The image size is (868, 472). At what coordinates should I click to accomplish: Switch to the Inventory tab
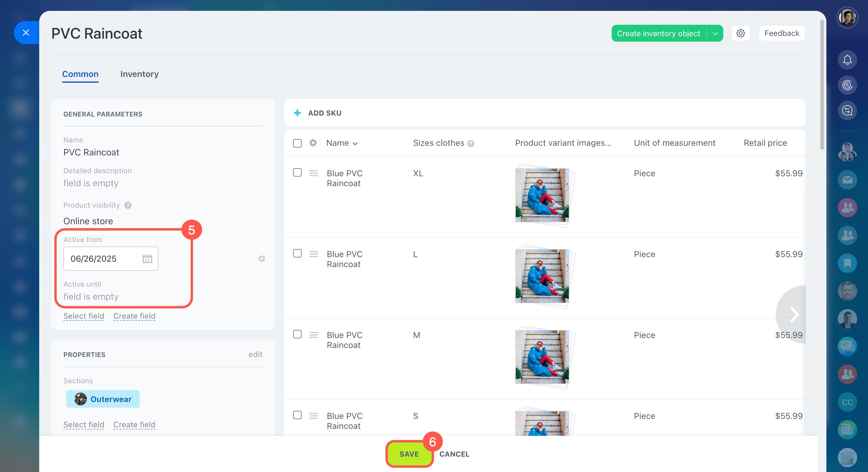click(139, 74)
